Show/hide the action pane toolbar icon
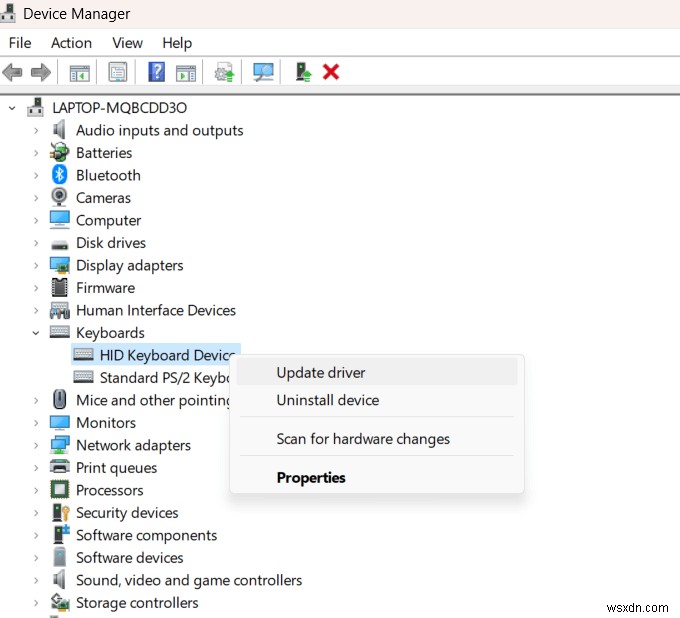This screenshot has width=680, height=618. click(x=186, y=72)
